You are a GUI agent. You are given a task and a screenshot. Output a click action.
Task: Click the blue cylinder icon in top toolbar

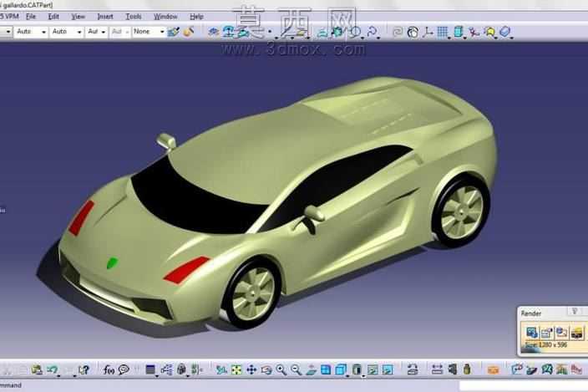click(x=459, y=32)
